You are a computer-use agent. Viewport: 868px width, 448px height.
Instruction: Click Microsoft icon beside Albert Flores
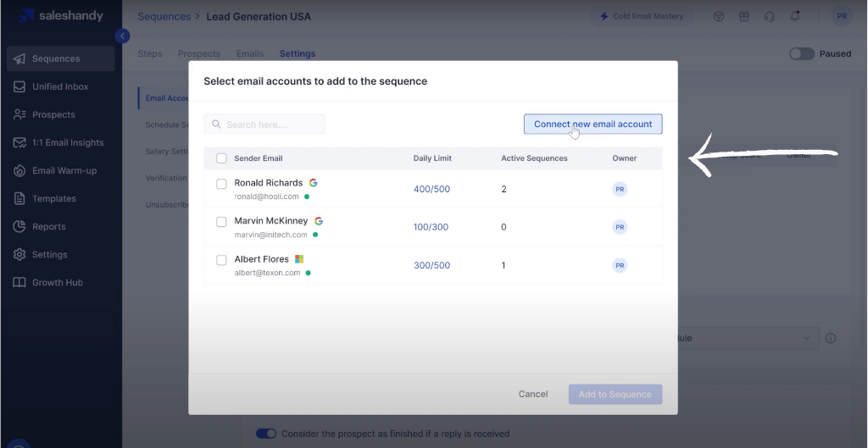[x=299, y=259]
